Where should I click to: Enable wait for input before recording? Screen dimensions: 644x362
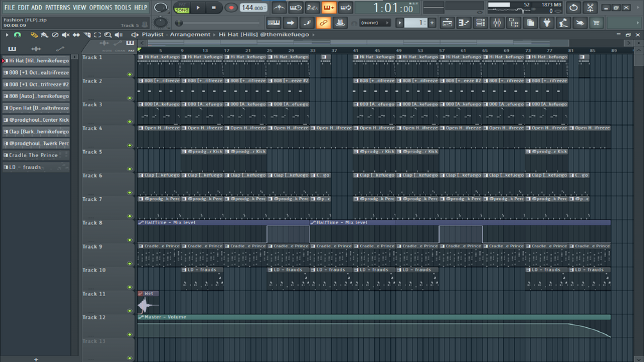(x=295, y=8)
